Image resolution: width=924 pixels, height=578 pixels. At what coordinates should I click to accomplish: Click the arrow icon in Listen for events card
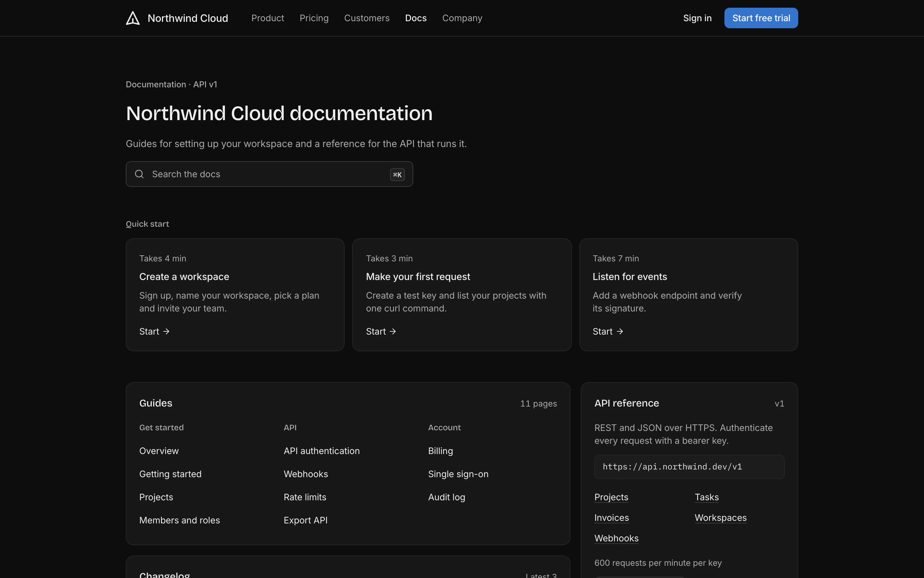tap(620, 331)
